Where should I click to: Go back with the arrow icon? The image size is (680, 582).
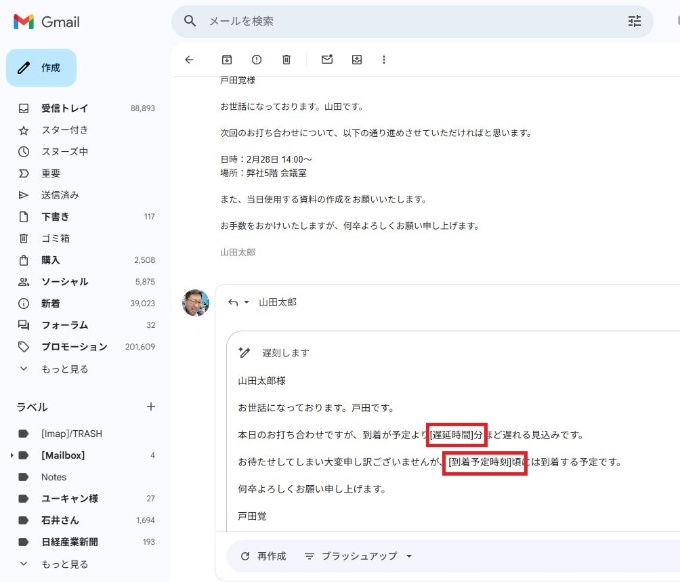point(189,59)
